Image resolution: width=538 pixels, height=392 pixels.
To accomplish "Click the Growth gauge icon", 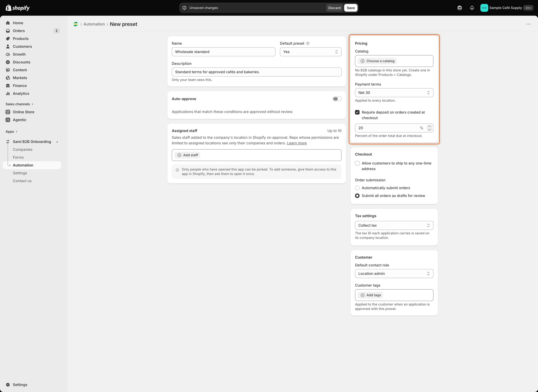I will click(x=8, y=54).
